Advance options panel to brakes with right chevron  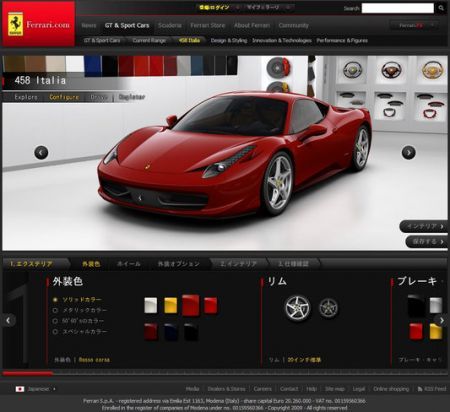tap(442, 320)
